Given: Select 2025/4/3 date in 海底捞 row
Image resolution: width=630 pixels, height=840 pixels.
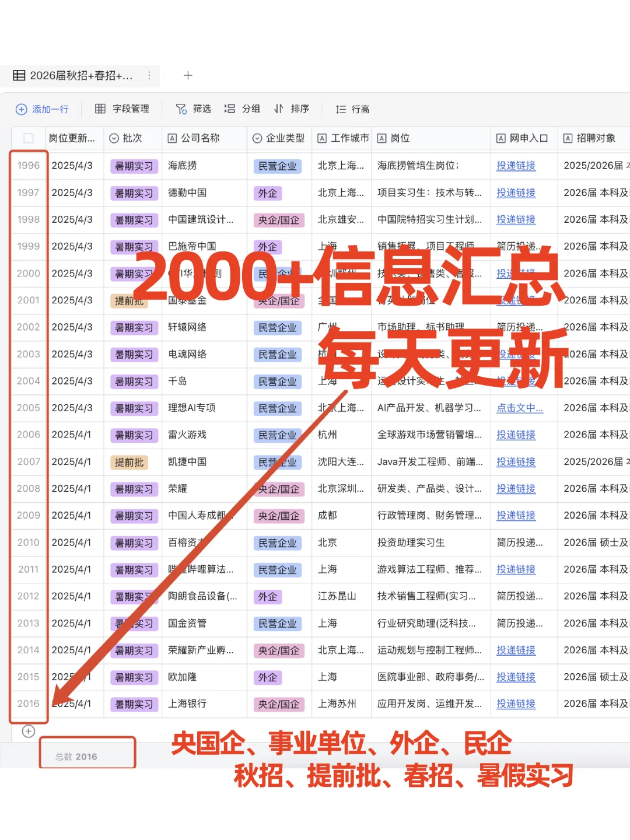Looking at the screenshot, I should (75, 166).
